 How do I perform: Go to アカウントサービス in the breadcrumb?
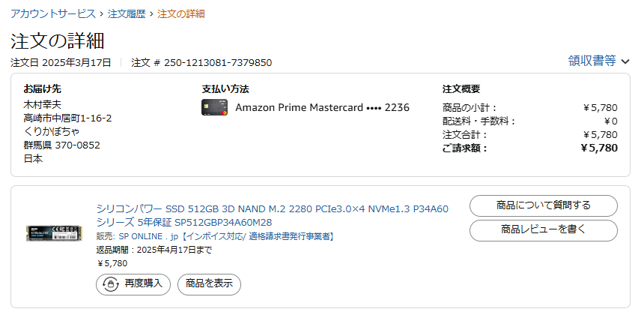[53, 14]
